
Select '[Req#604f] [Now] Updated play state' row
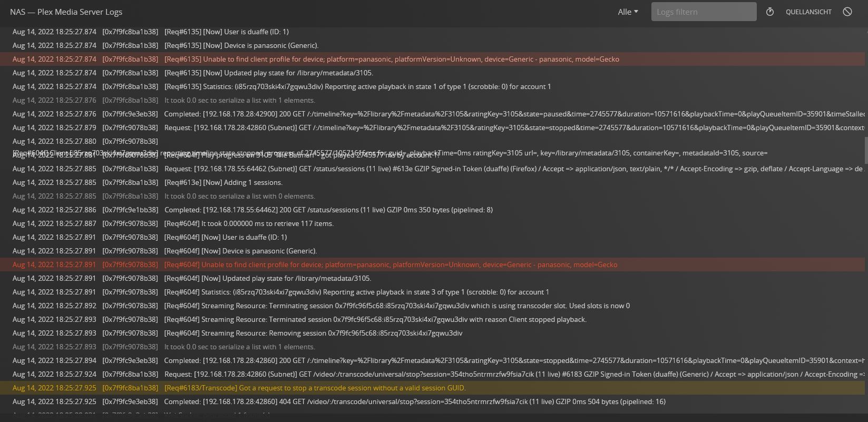pyautogui.click(x=432, y=278)
